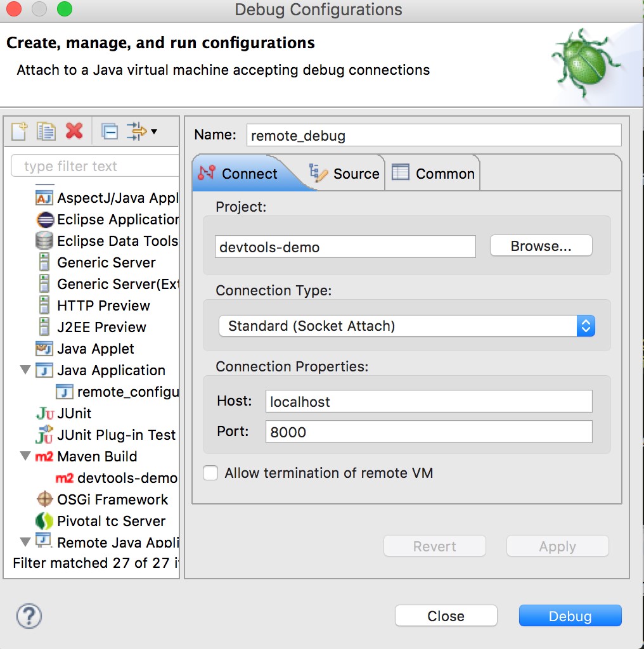
Task: Click the devtools-demo m2 icon
Action: (65, 478)
